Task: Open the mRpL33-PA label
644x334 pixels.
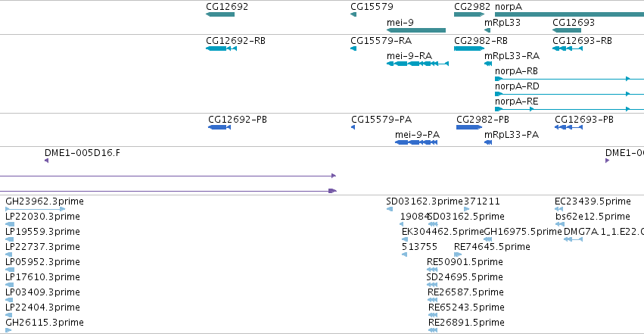Action: pyautogui.click(x=512, y=135)
